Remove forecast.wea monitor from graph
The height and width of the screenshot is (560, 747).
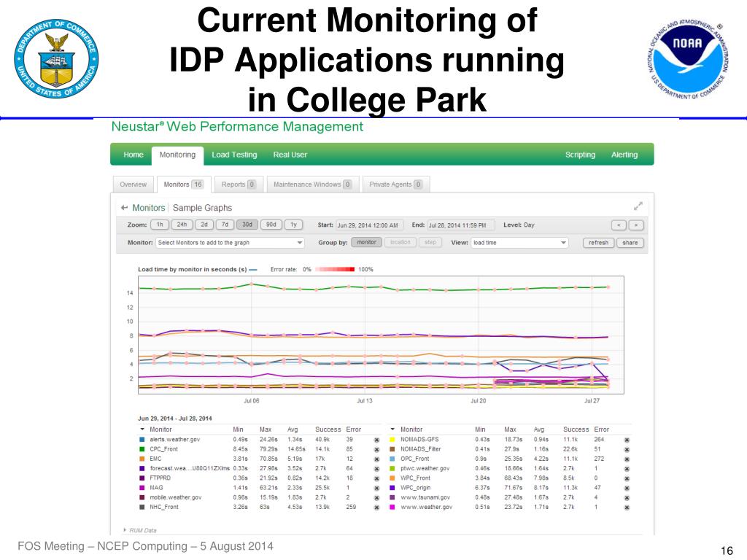click(376, 469)
